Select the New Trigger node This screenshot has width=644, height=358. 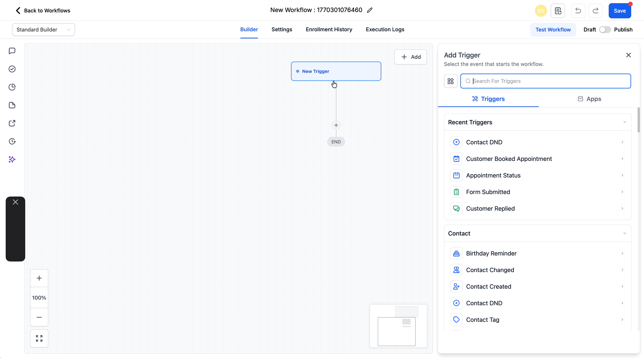(336, 71)
